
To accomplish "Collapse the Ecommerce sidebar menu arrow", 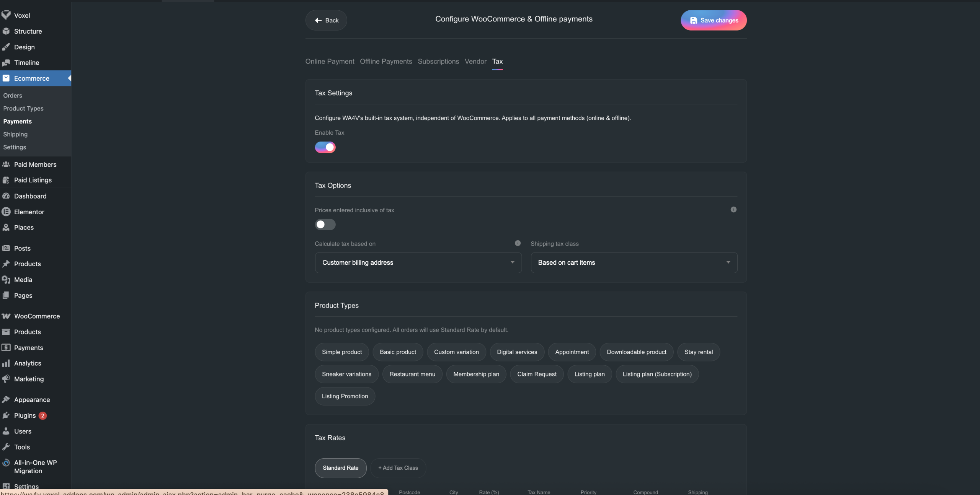I will 69,78.
